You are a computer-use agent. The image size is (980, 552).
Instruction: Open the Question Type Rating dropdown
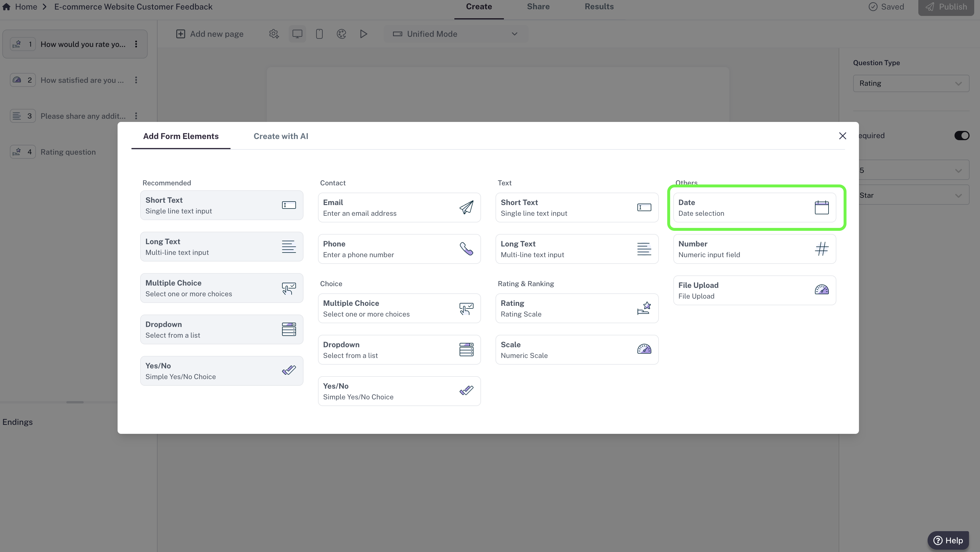[911, 83]
